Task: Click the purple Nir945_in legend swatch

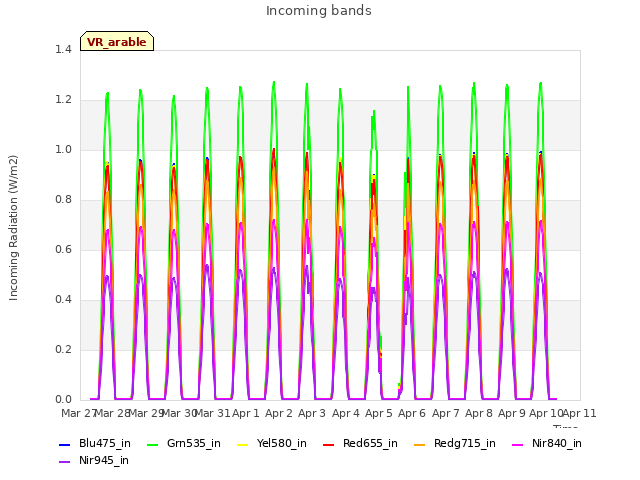Action: [x=65, y=462]
